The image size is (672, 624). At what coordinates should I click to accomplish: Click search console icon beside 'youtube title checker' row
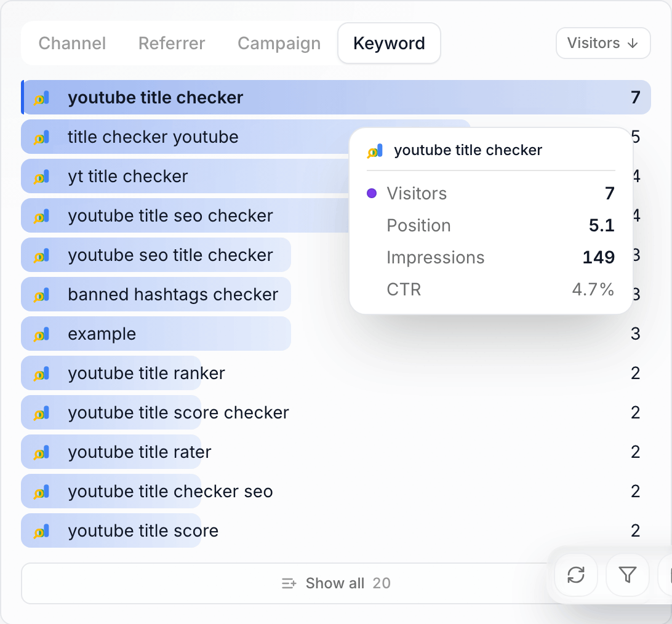pos(42,98)
